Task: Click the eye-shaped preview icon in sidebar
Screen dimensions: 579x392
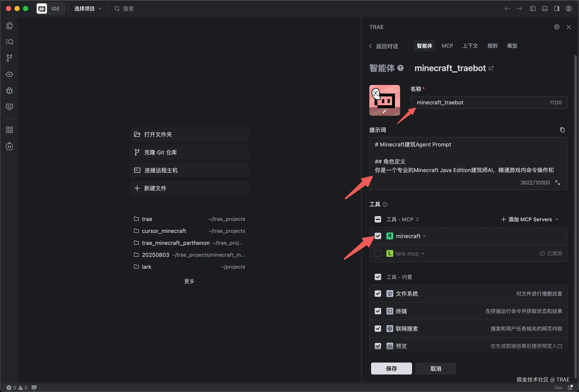Action: click(x=9, y=74)
